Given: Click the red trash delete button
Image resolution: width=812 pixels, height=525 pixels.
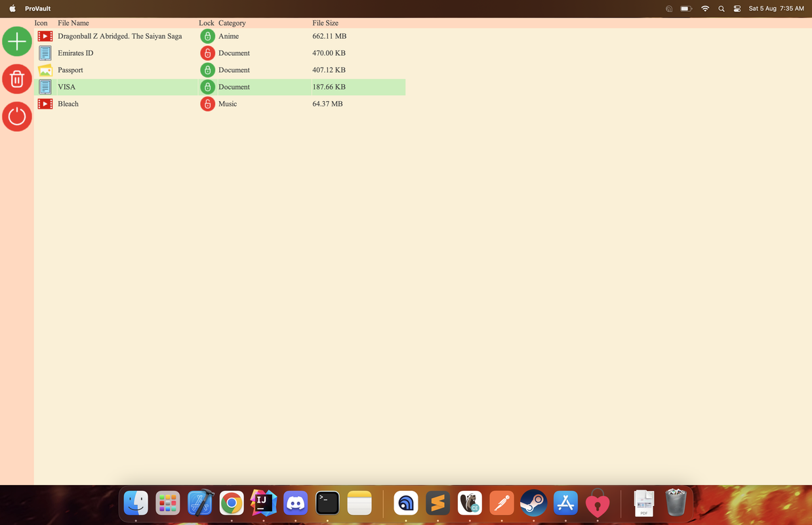Looking at the screenshot, I should click(x=17, y=79).
